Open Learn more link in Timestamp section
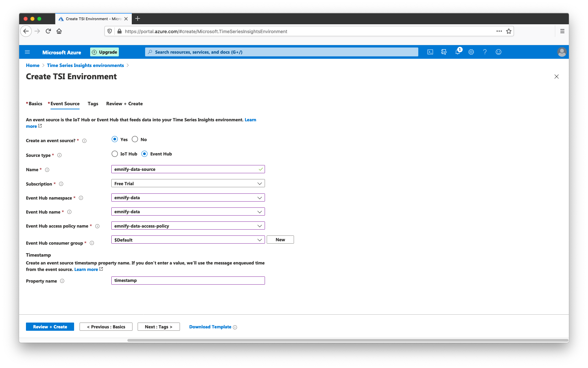 86,269
